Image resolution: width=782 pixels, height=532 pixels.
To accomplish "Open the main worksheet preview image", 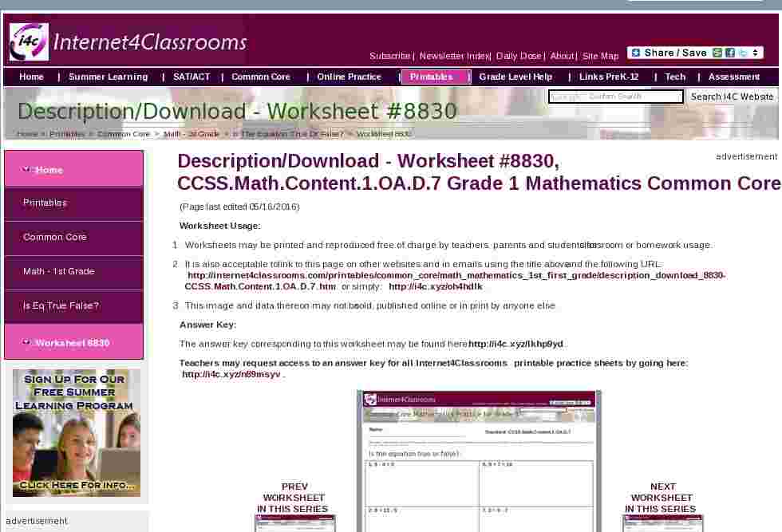I will (479, 461).
